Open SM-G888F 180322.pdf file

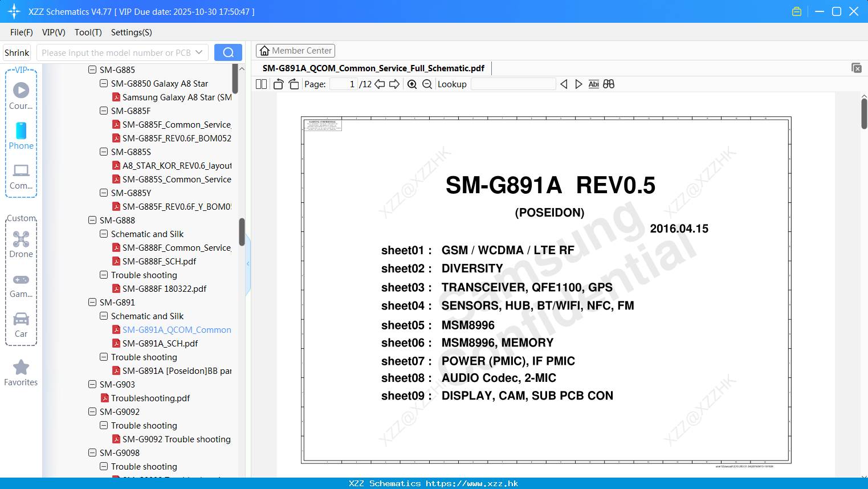(x=164, y=288)
